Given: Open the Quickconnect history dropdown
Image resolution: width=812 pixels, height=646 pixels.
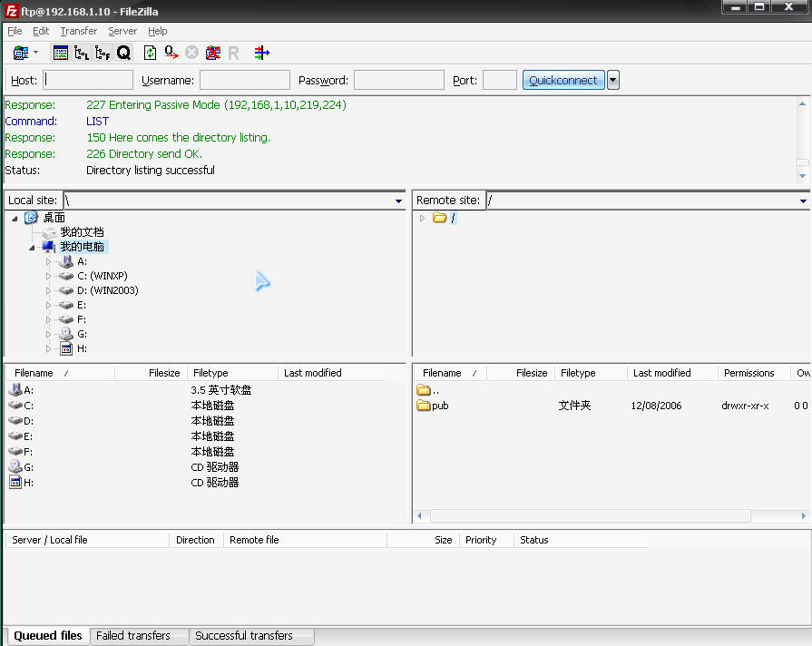Looking at the screenshot, I should point(613,81).
